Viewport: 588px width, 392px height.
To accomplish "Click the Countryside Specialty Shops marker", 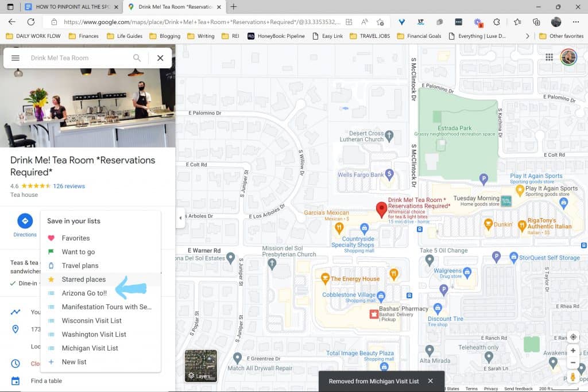I will tap(364, 228).
